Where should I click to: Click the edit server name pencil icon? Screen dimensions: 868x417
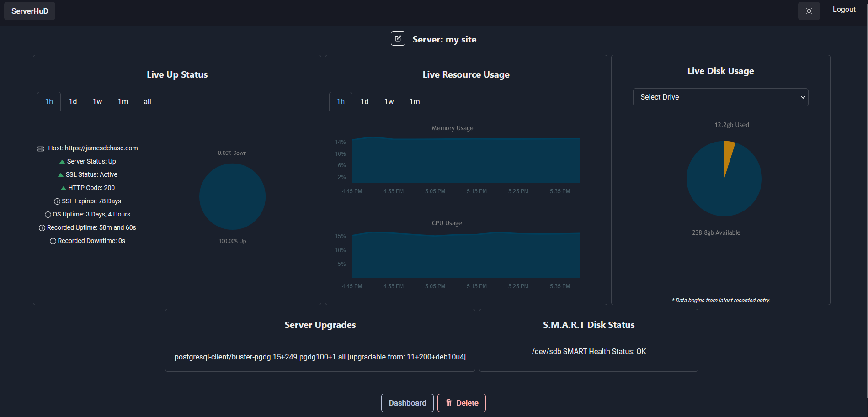[398, 39]
